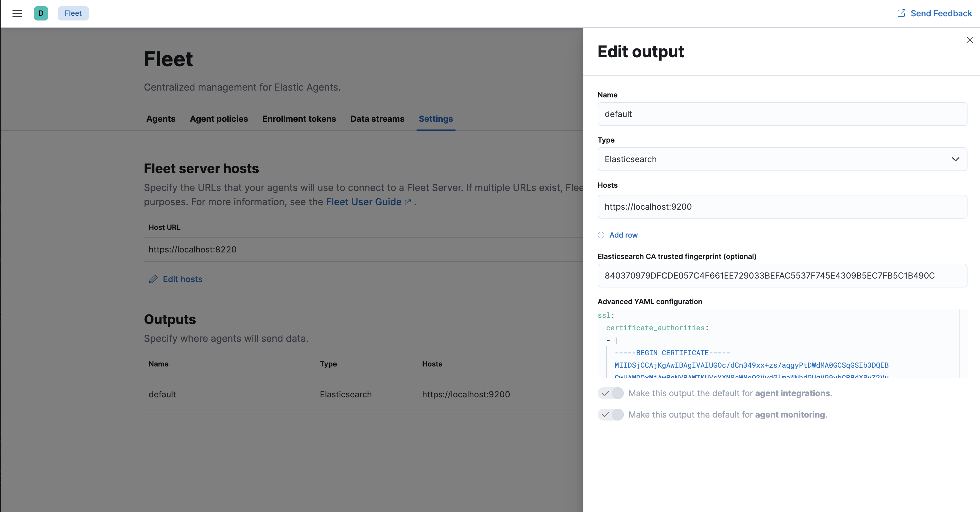The image size is (980, 512).
Task: Open the Data streams tab
Action: click(x=377, y=119)
